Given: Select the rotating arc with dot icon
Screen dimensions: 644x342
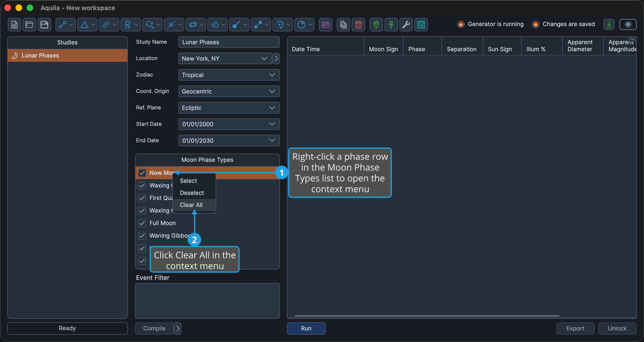Looking at the screenshot, I should (280, 25).
